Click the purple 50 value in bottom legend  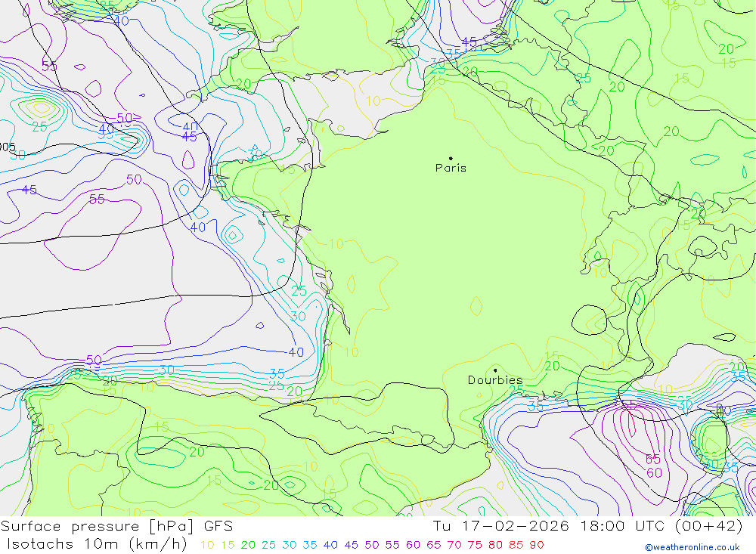(372, 545)
